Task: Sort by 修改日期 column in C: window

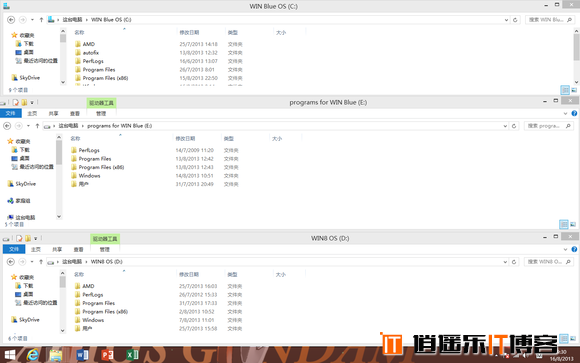Action: coord(189,33)
